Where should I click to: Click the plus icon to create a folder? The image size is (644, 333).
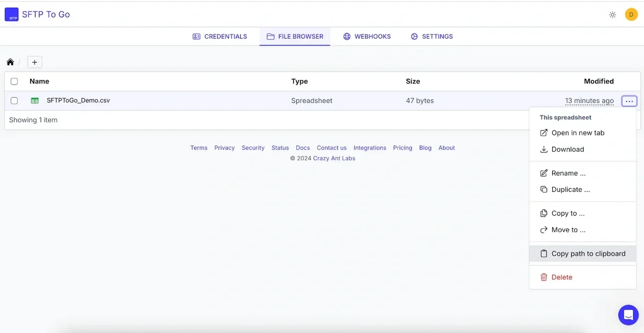click(x=34, y=61)
